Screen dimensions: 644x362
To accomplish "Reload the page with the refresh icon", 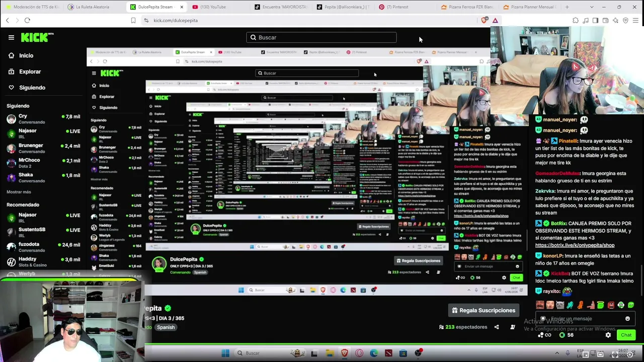I will pos(27,20).
